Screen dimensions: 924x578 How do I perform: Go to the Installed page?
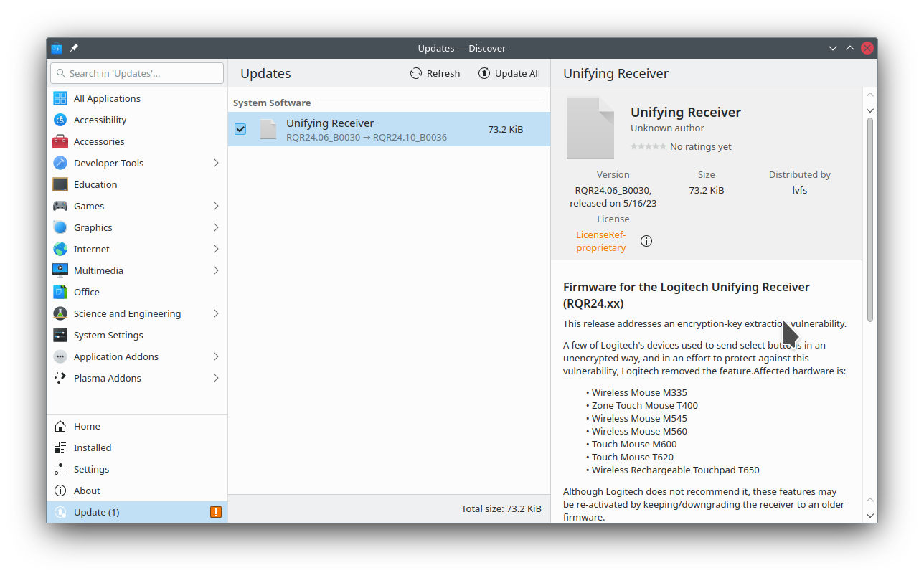137,447
